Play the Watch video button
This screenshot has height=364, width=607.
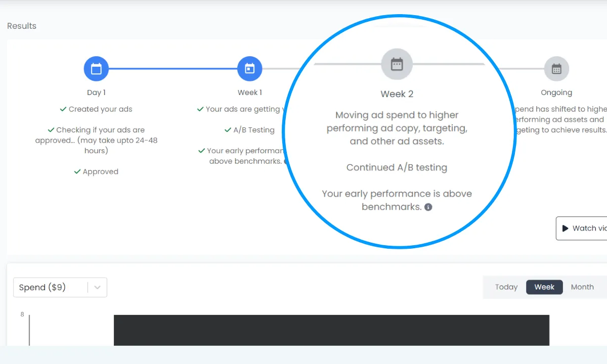[581, 229]
